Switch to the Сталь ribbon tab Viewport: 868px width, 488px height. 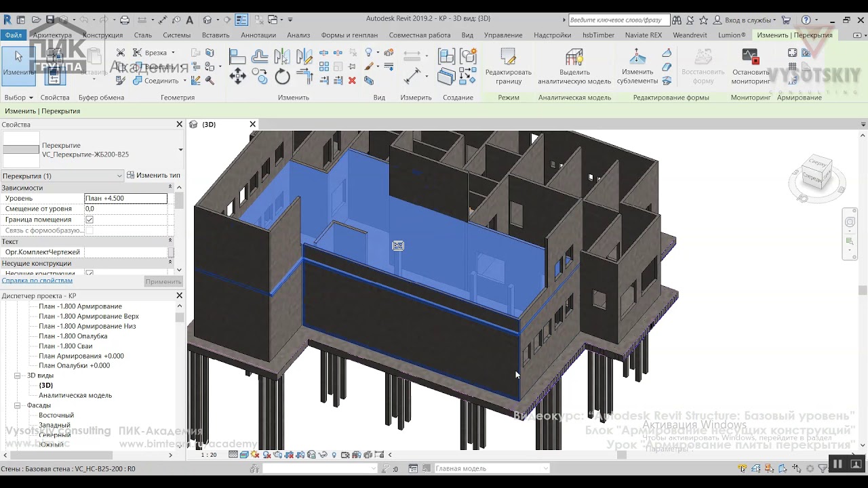[143, 35]
